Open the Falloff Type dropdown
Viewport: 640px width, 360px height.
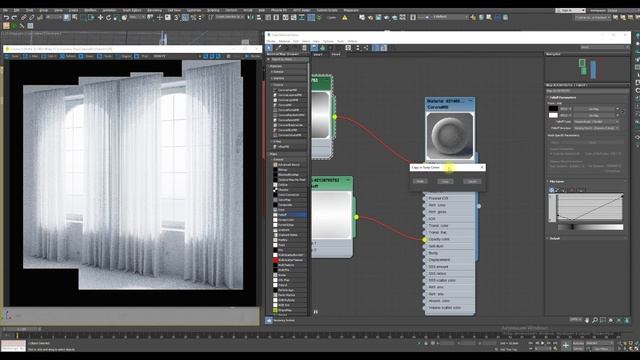[596, 122]
